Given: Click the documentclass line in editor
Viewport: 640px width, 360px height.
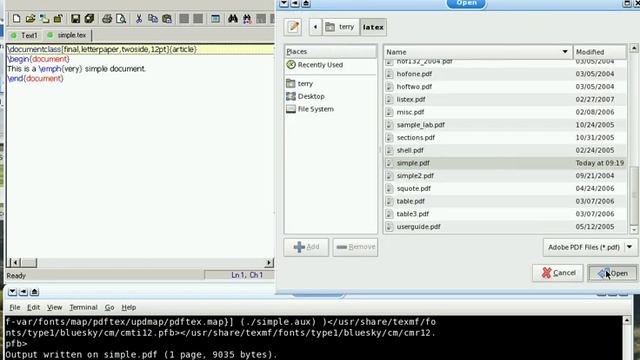Looking at the screenshot, I should pyautogui.click(x=141, y=49).
